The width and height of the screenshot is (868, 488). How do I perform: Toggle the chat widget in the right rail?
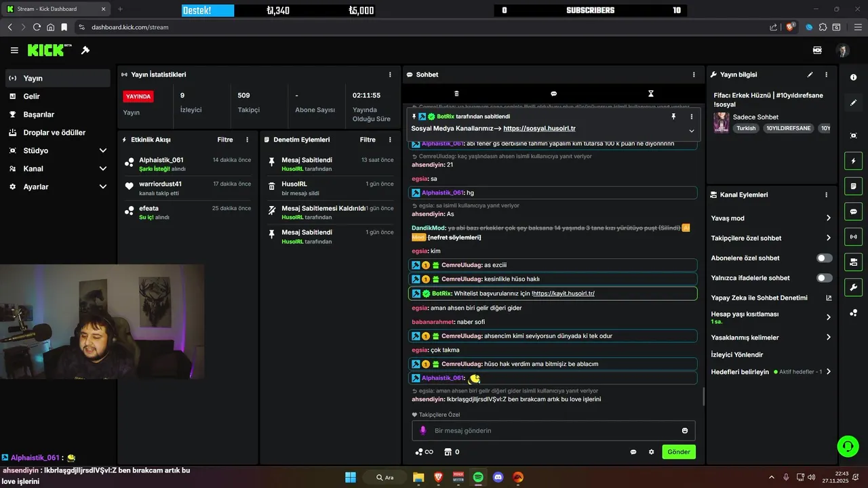tap(853, 211)
